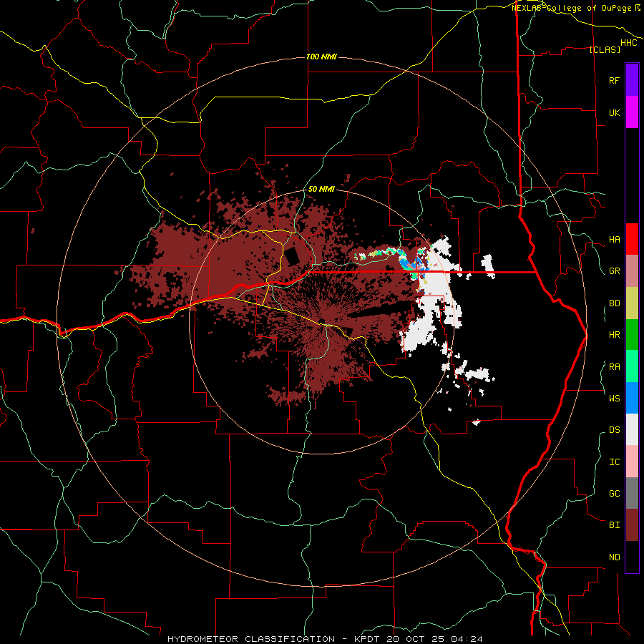Click the UK legend label
The height and width of the screenshot is (644, 644).
614,112
